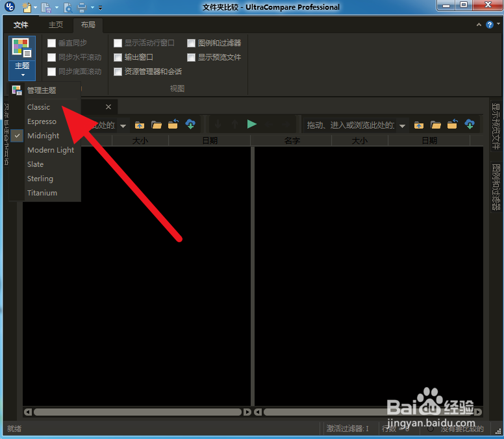This screenshot has height=439, width=504.
Task: Open print preview from quick access toolbar
Action: [x=68, y=7]
